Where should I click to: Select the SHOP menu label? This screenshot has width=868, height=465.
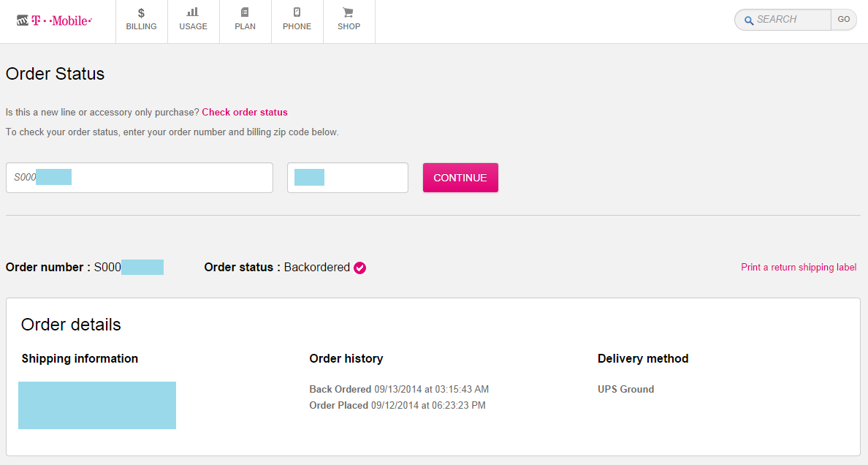pyautogui.click(x=349, y=26)
